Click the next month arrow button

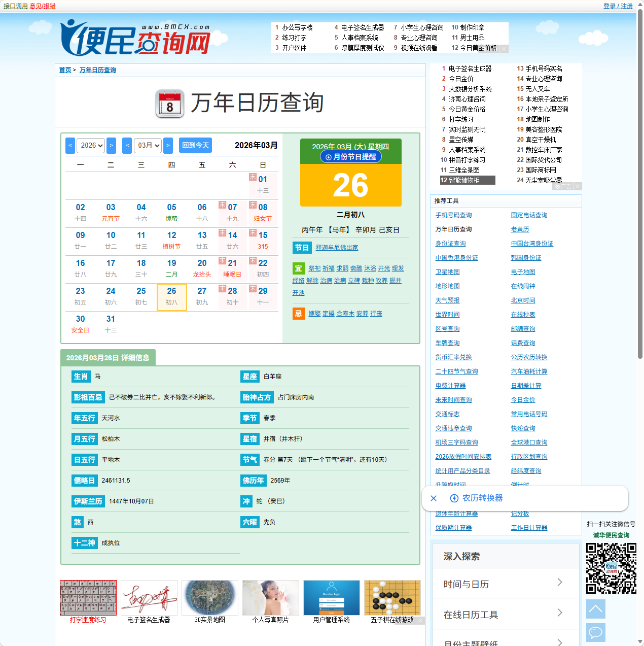[168, 146]
